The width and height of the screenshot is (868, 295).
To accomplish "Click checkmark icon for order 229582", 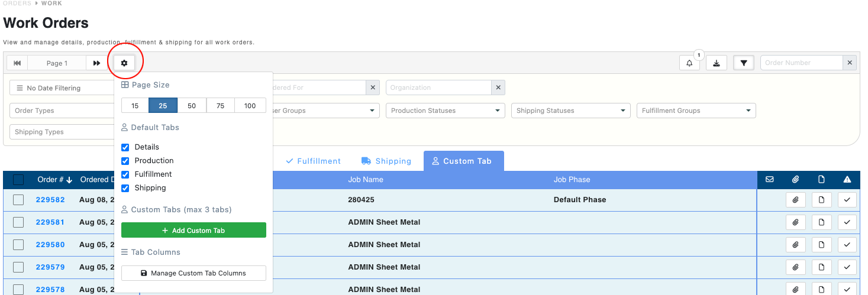I will pos(847,200).
